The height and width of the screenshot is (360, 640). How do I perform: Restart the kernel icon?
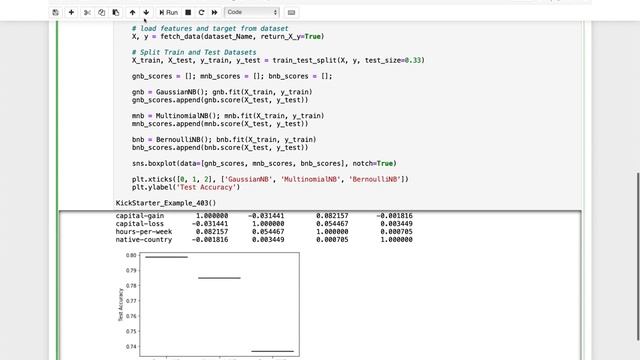[201, 13]
